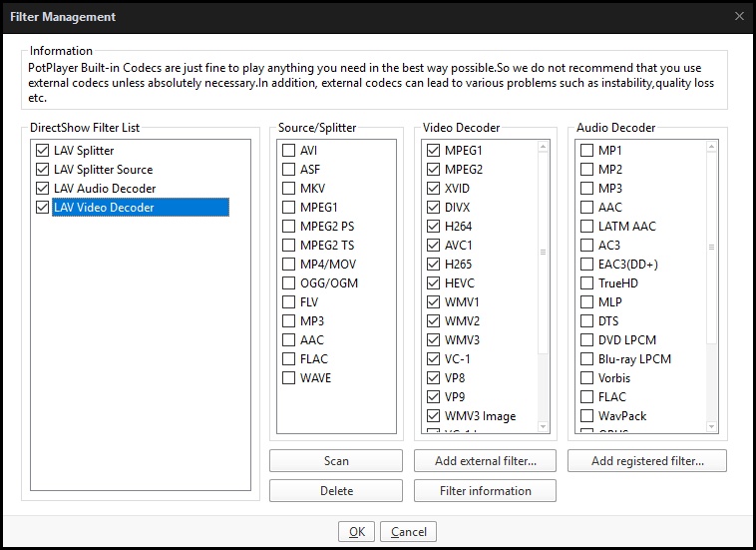Check the DVD LPCM audio decoder checkbox
The height and width of the screenshot is (550, 756).
tap(586, 340)
